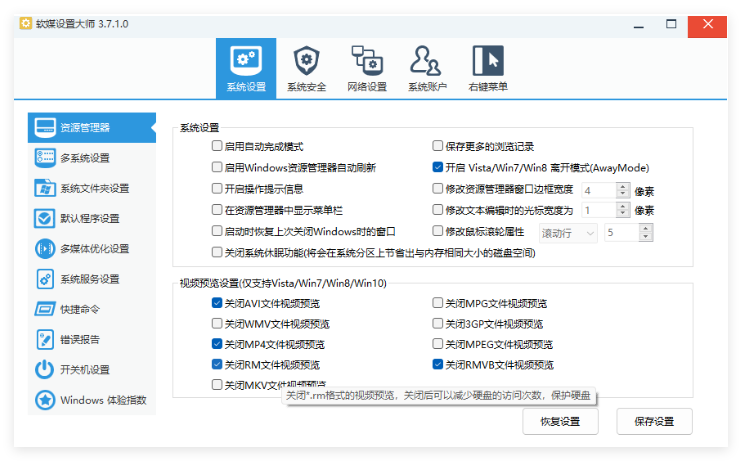Open the 右键菜单 icon

488,61
